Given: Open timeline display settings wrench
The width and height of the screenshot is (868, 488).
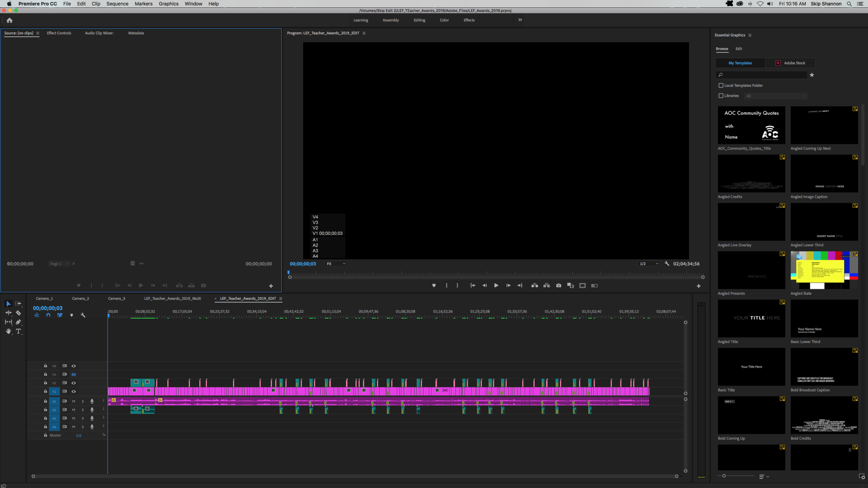Looking at the screenshot, I should pyautogui.click(x=83, y=315).
